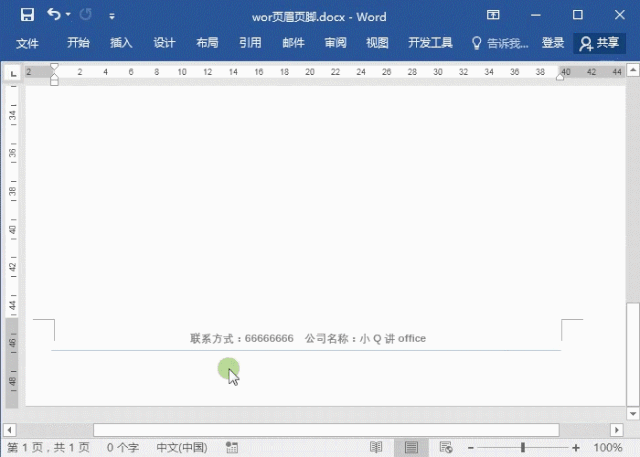
Task: Open the 文件 (File) menu
Action: pos(27,43)
